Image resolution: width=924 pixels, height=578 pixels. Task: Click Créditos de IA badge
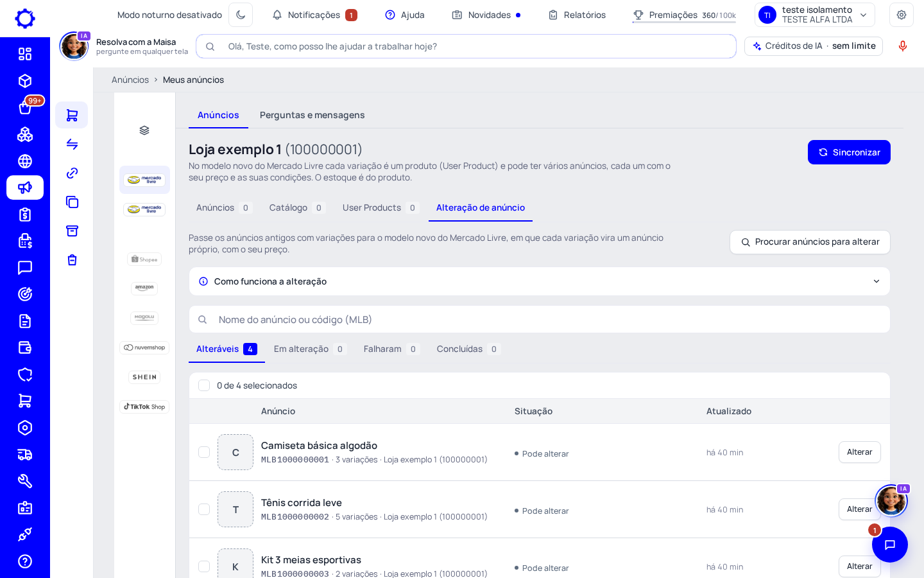814,46
